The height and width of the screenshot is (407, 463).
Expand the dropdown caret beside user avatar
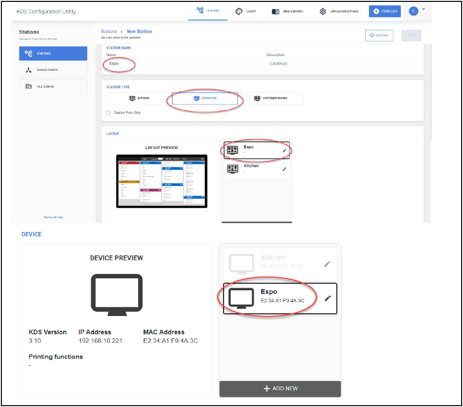click(423, 9)
